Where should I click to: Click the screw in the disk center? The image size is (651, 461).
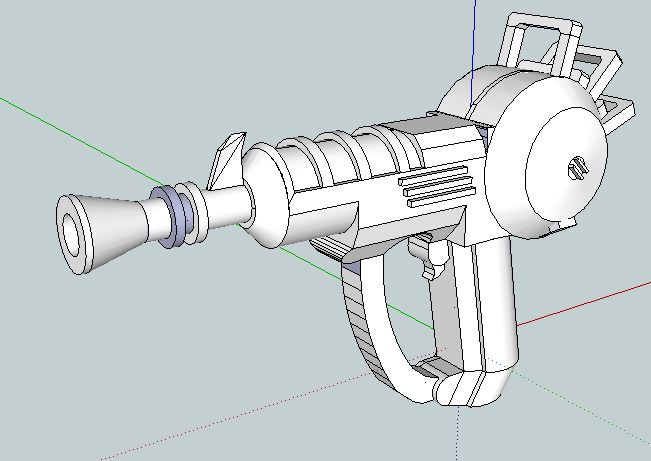click(578, 167)
